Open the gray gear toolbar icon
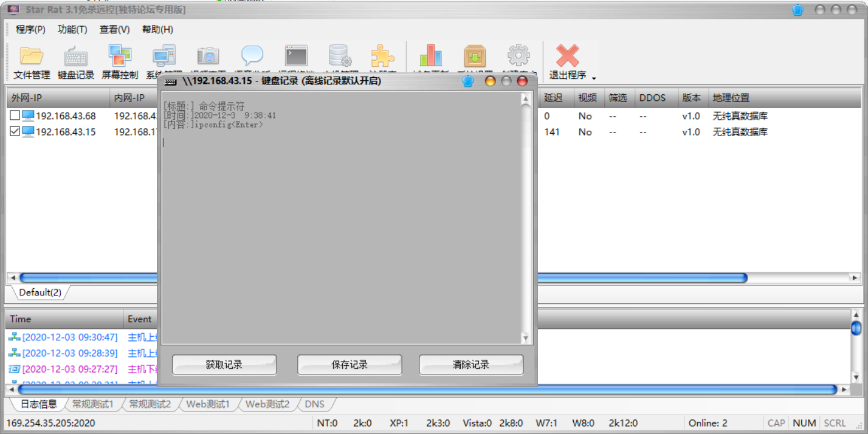This screenshot has height=434, width=868. (518, 56)
